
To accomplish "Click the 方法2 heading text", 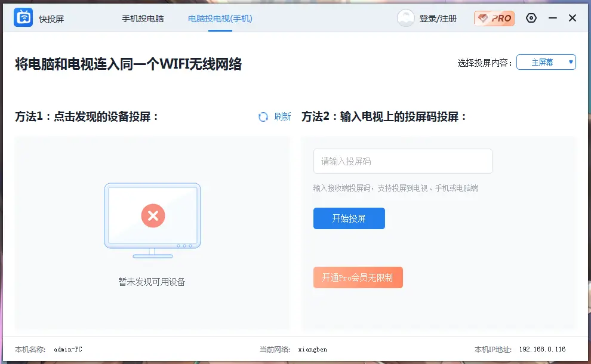I will click(x=384, y=117).
